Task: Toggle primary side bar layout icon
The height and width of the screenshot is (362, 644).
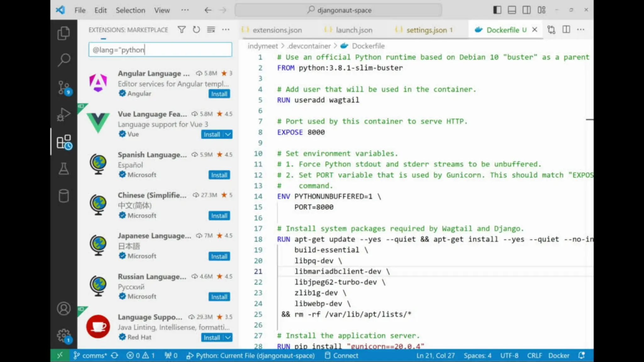Action: [x=497, y=10]
